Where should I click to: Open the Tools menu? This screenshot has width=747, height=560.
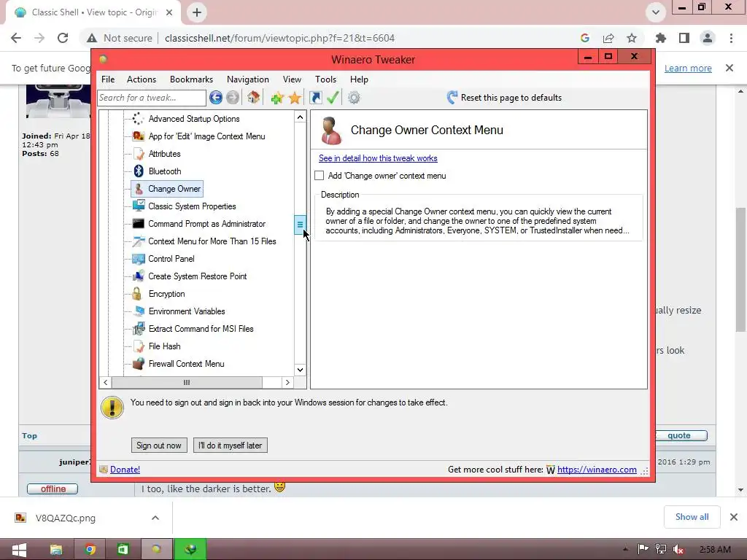(x=326, y=79)
